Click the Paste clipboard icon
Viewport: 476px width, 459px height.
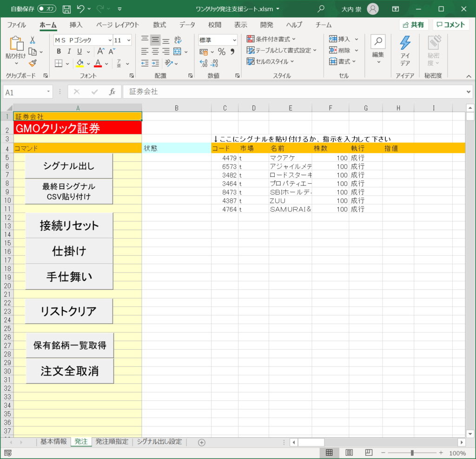pos(16,43)
